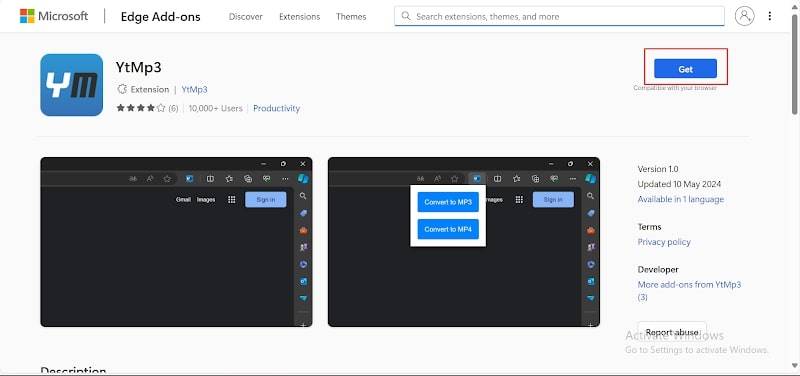Open the three-dot more options menu
Screen dimensions: 800x376
(x=769, y=16)
